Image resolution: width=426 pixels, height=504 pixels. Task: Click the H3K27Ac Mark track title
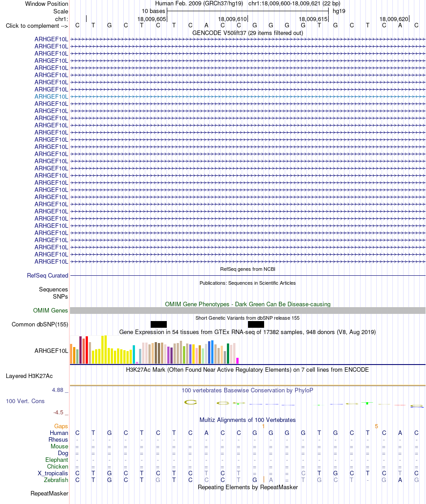[x=248, y=369]
